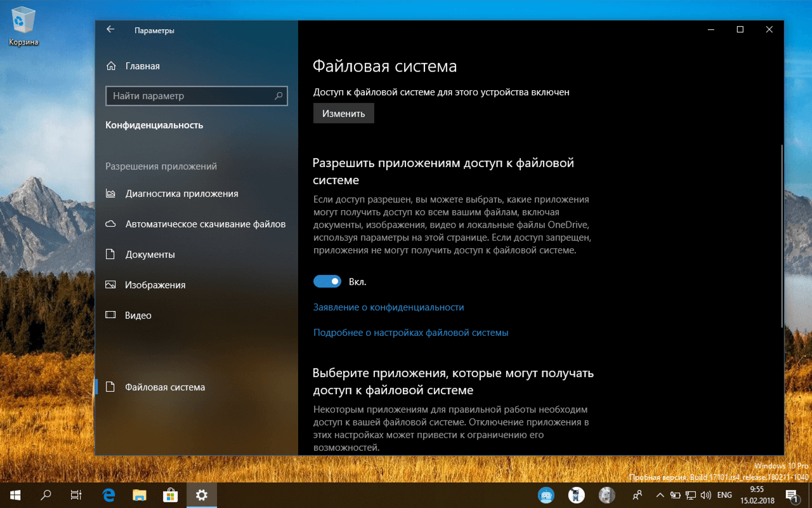812x508 pixels.
Task: Click the page icon next to Файловая система
Action: (111, 387)
